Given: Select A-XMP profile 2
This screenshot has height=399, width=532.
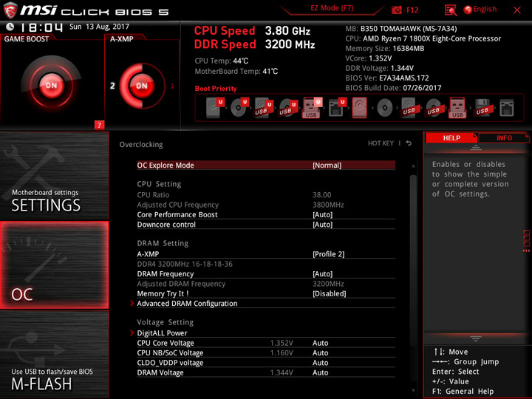Looking at the screenshot, I should 112,86.
